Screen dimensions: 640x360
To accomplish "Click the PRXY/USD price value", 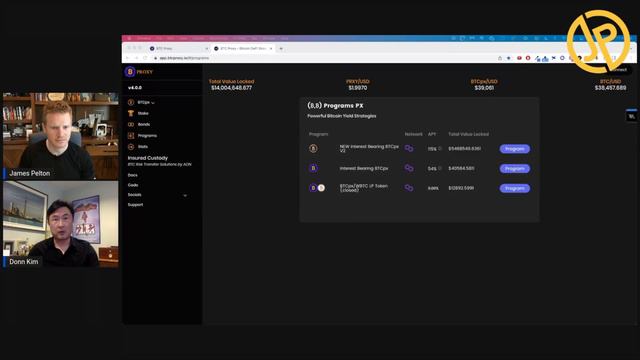I will click(x=358, y=88).
